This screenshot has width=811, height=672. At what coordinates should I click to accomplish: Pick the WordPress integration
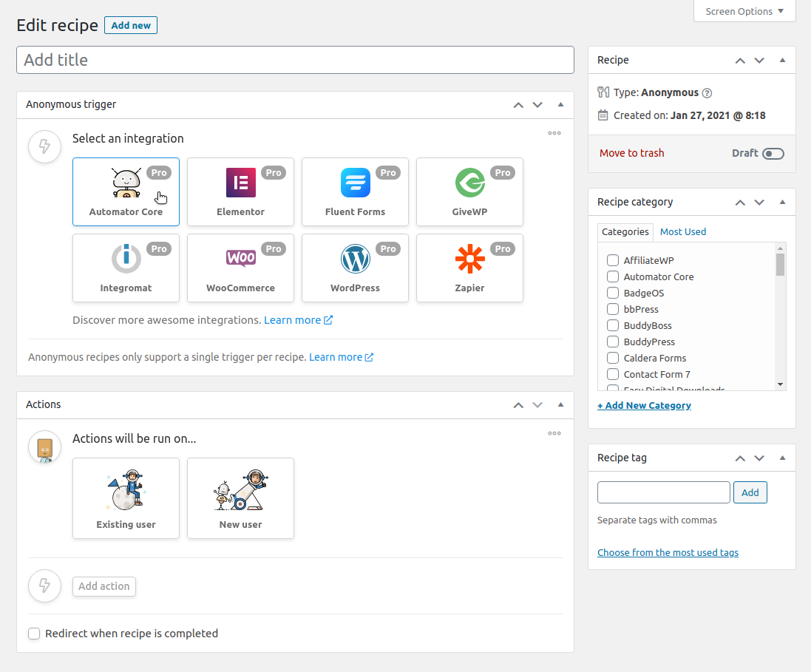pos(355,268)
